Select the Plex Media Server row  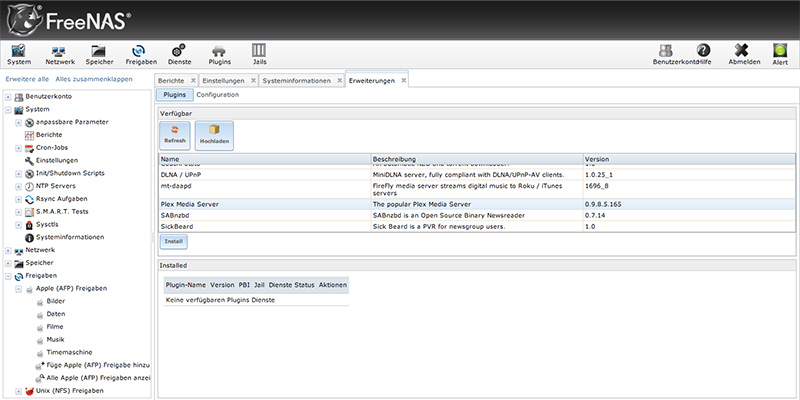pyautogui.click(x=477, y=204)
